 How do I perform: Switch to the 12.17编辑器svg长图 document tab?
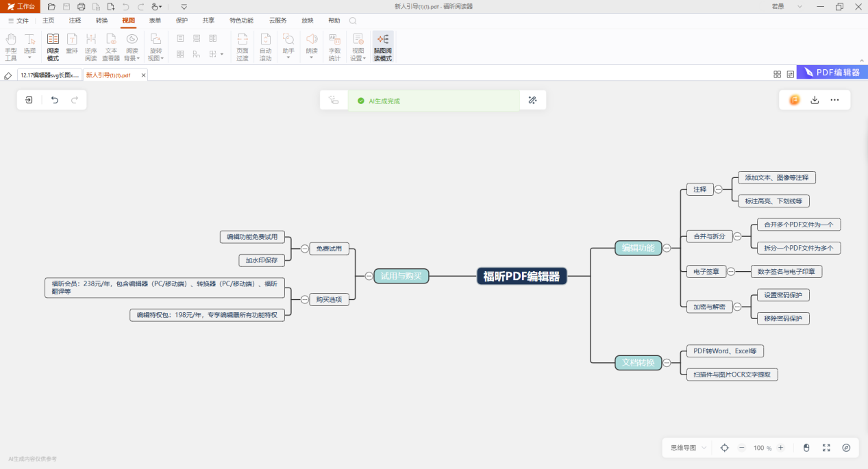tap(49, 75)
